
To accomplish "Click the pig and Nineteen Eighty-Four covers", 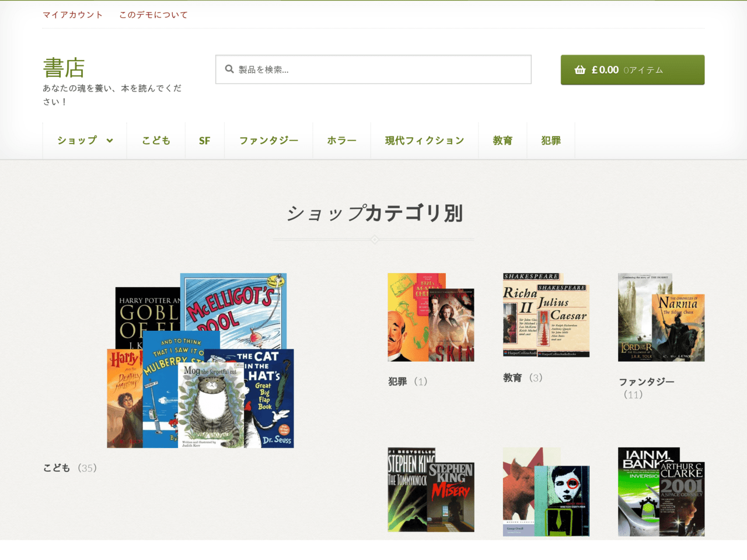I will tap(546, 492).
